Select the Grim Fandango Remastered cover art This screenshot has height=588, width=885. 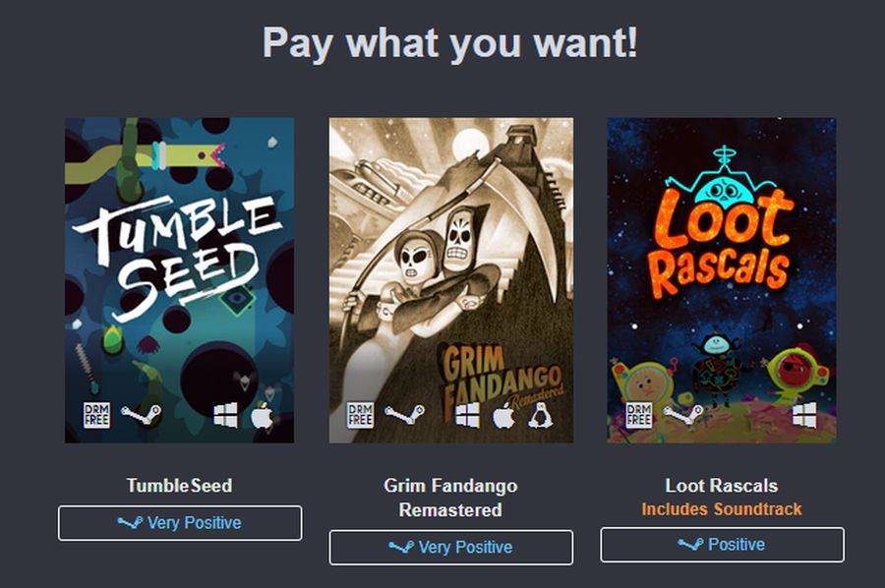pyautogui.click(x=451, y=280)
